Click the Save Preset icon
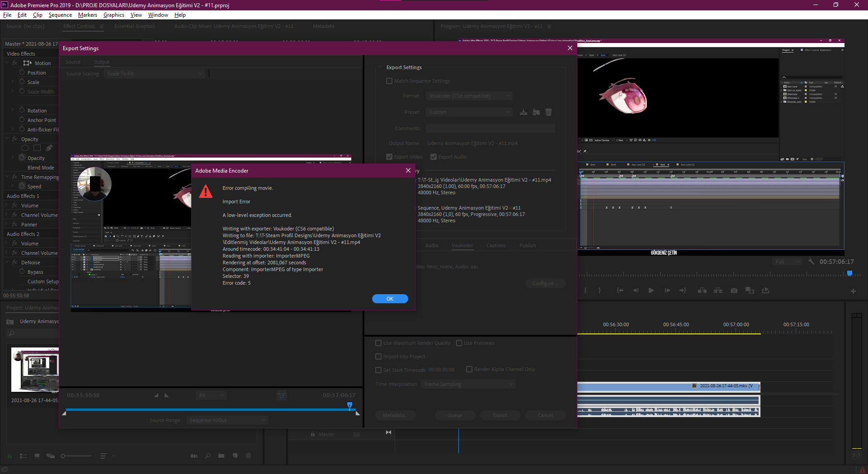The height and width of the screenshot is (474, 868). (x=523, y=112)
